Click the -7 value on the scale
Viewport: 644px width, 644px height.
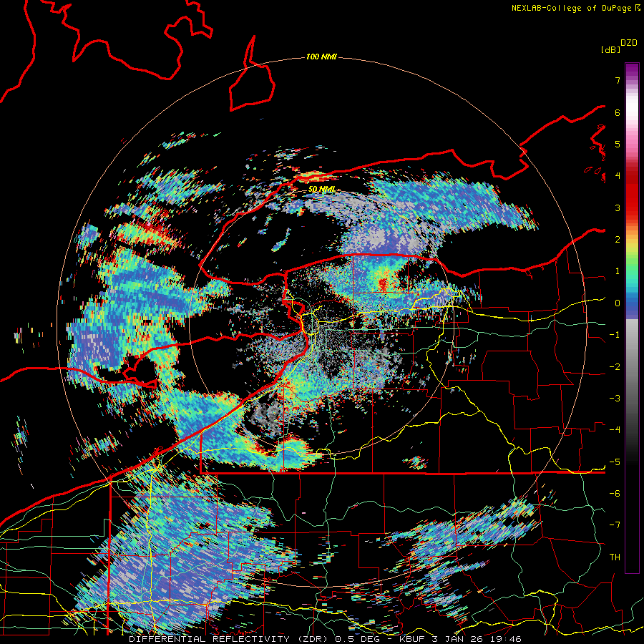[615, 525]
